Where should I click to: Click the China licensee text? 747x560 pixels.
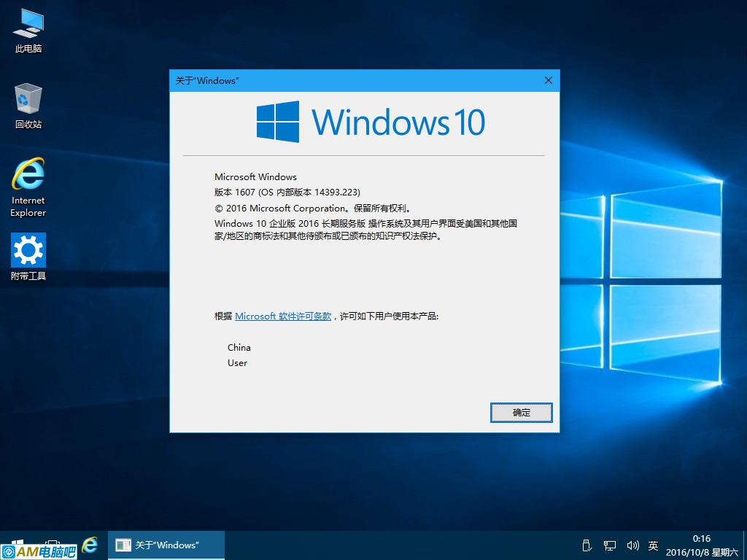pos(239,347)
